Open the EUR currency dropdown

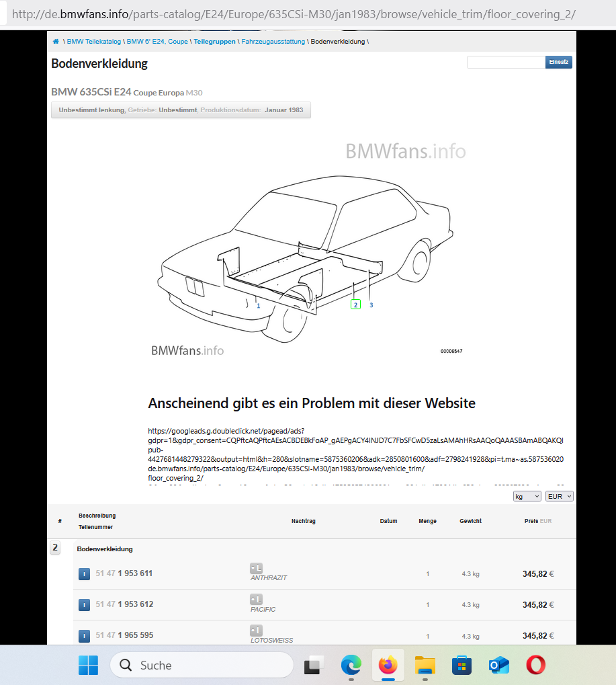pyautogui.click(x=559, y=496)
